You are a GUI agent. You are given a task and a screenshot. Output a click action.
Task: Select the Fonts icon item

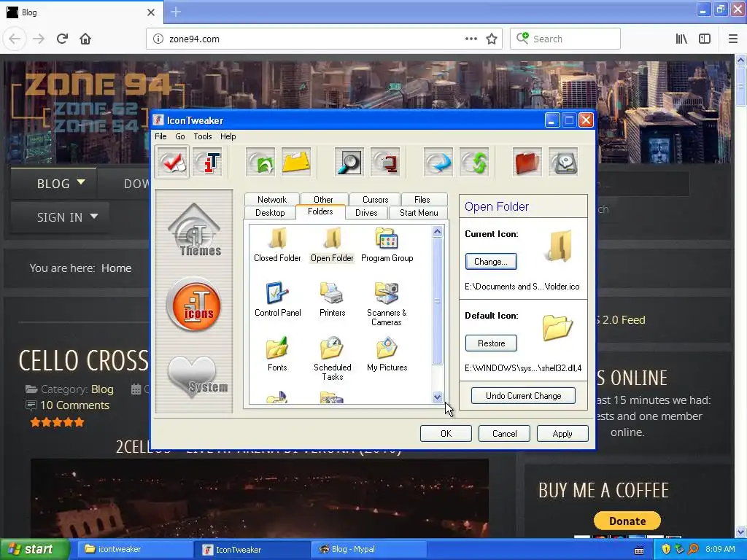click(x=277, y=354)
